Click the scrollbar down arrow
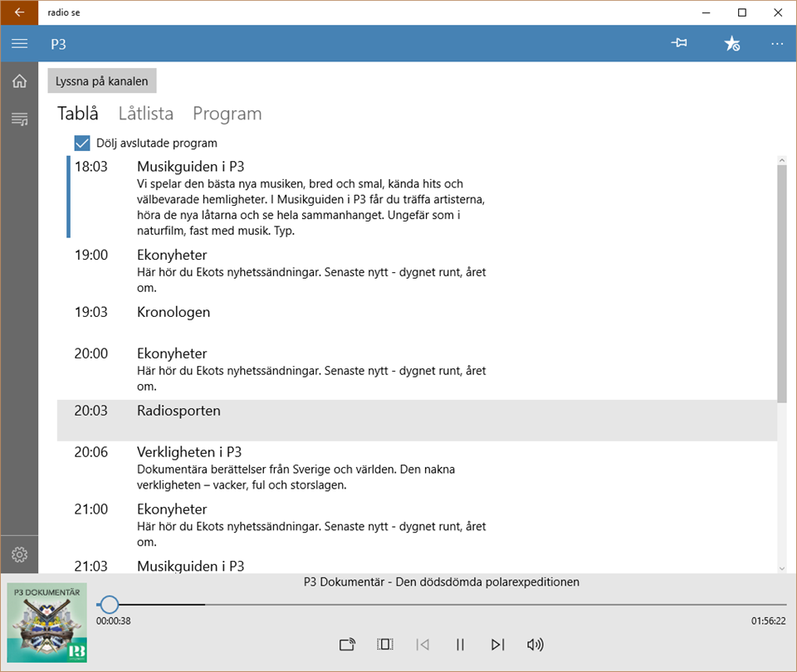797x672 pixels. [x=782, y=568]
